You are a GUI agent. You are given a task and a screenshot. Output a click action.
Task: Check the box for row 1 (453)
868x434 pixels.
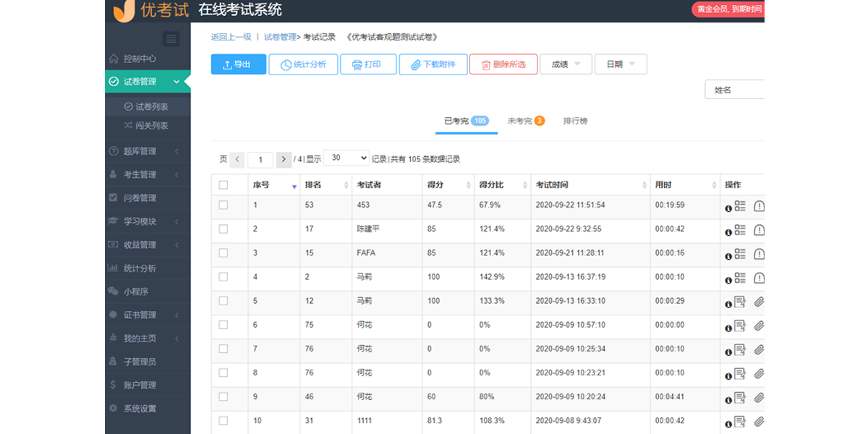click(x=224, y=205)
